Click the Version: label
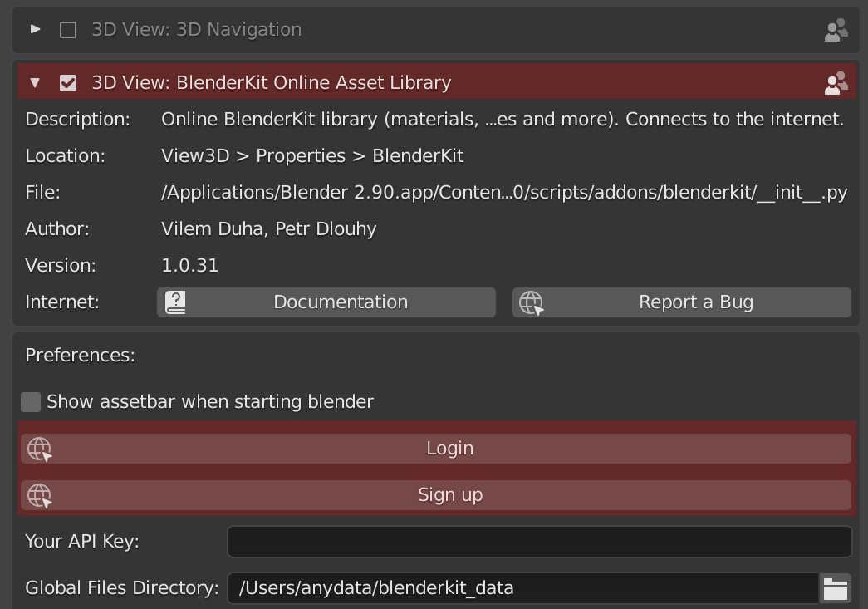The image size is (868, 609). click(61, 266)
